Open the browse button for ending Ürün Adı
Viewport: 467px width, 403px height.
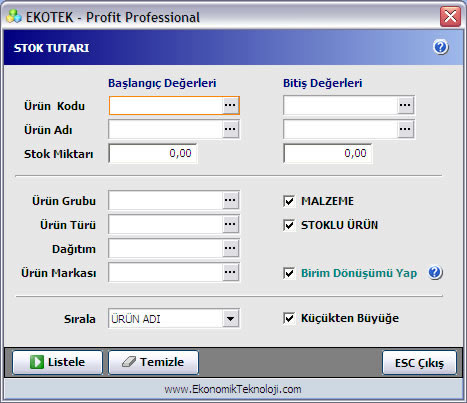point(405,129)
